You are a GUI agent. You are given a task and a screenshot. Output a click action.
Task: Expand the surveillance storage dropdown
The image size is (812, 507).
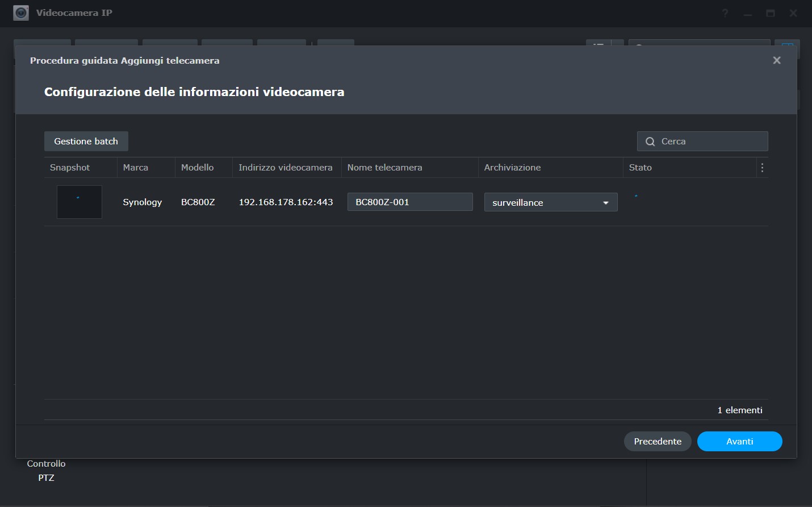pos(550,202)
